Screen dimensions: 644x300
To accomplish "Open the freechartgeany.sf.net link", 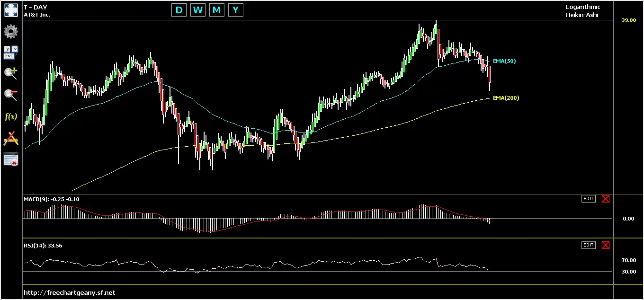I will pyautogui.click(x=69, y=292).
